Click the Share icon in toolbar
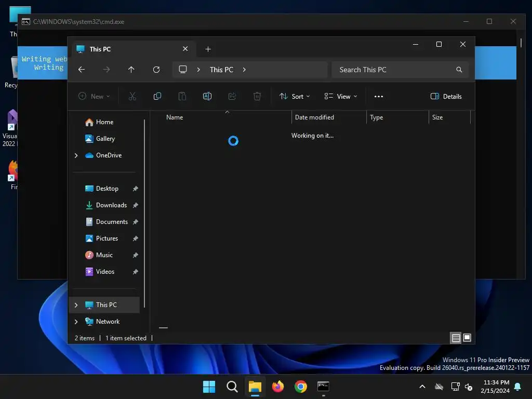Image resolution: width=532 pixels, height=399 pixels. (x=232, y=96)
